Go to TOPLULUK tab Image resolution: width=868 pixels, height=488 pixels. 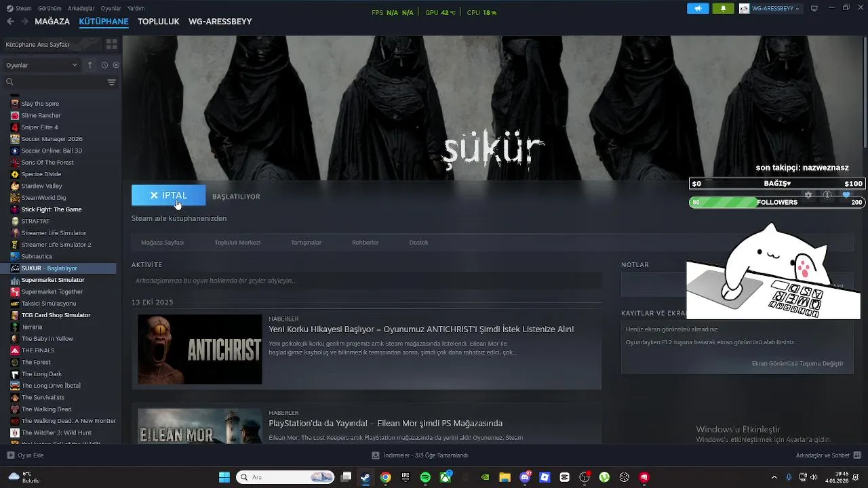[x=159, y=22]
